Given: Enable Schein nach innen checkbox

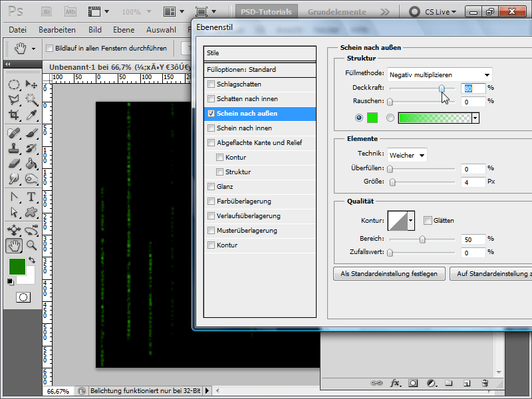Looking at the screenshot, I should click(211, 128).
